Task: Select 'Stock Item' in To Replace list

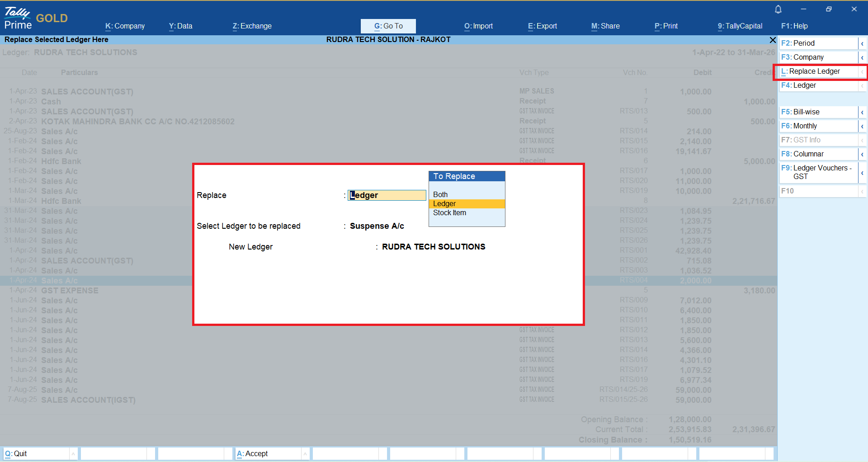Action: tap(449, 213)
